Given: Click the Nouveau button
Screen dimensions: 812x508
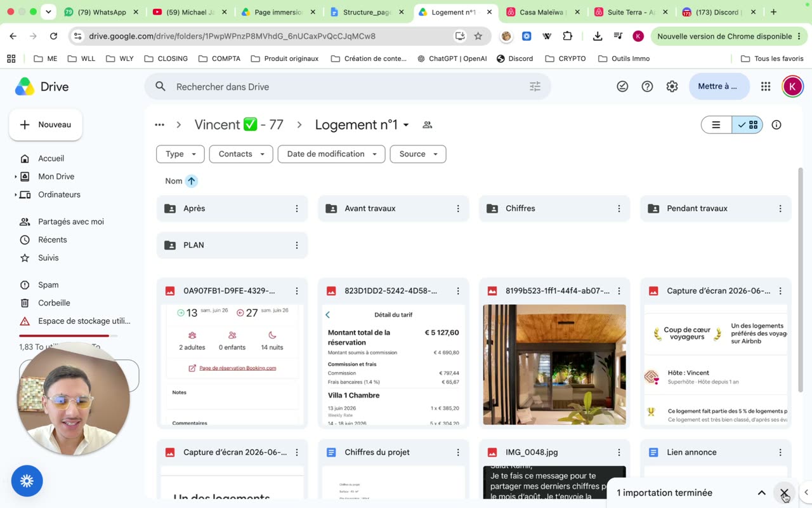Looking at the screenshot, I should tap(46, 125).
